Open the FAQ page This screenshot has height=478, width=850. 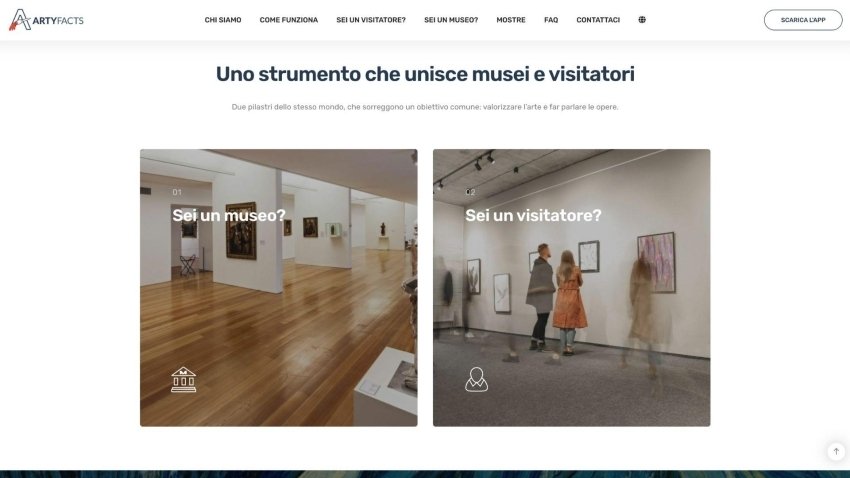click(551, 20)
